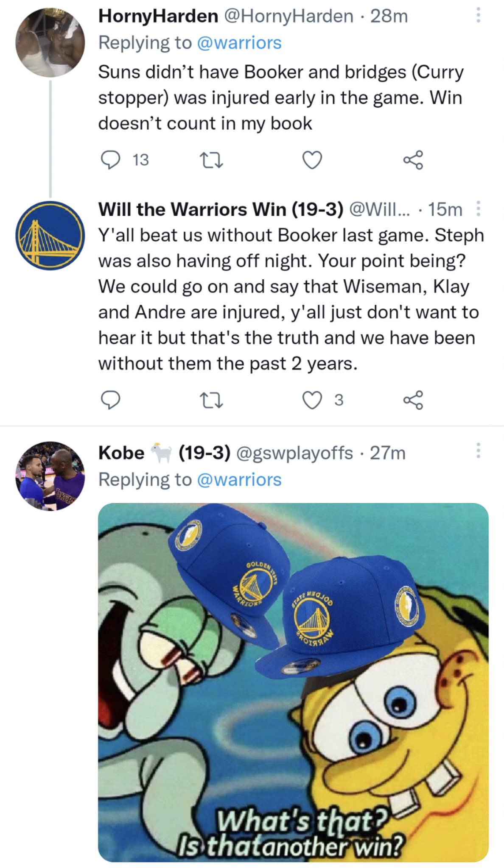Open the options menu on Kobe's tweet

478,450
